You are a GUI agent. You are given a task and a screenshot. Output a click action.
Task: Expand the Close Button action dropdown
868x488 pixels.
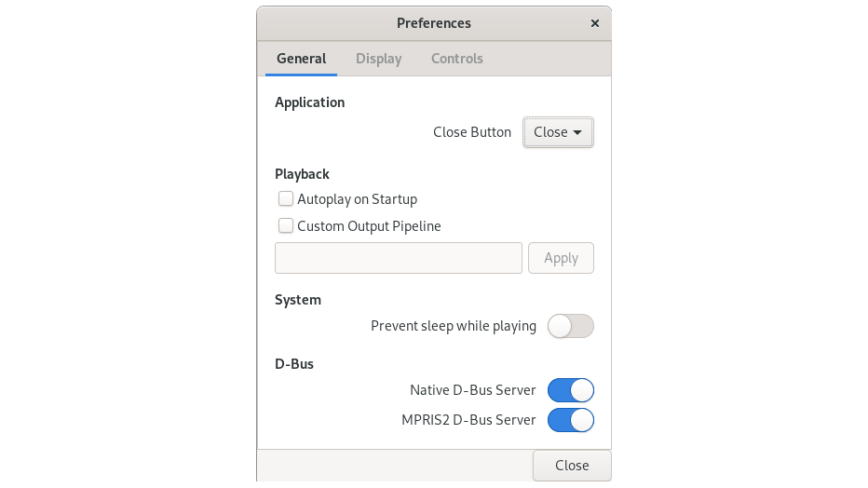[x=558, y=132]
